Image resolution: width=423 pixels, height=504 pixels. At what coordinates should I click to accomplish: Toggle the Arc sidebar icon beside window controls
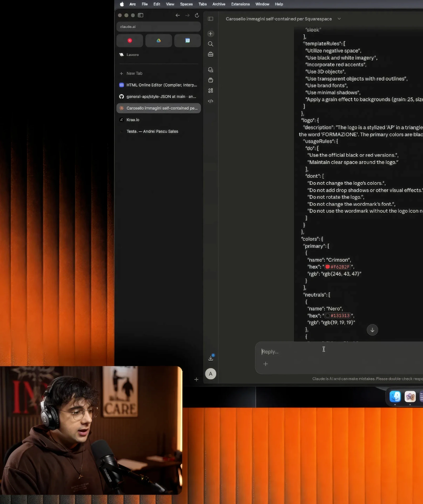coord(141,15)
